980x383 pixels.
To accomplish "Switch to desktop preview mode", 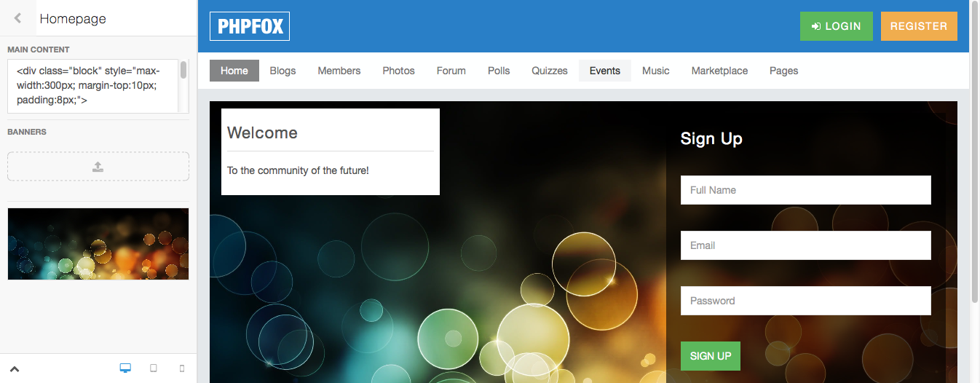I will coord(125,368).
